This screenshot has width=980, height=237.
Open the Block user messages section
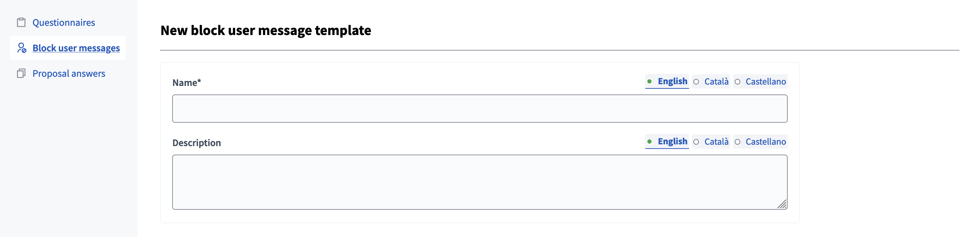tap(76, 48)
